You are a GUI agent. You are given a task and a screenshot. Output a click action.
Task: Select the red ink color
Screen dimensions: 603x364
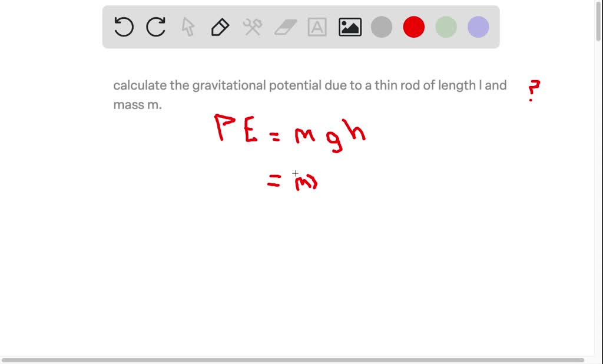pyautogui.click(x=413, y=27)
